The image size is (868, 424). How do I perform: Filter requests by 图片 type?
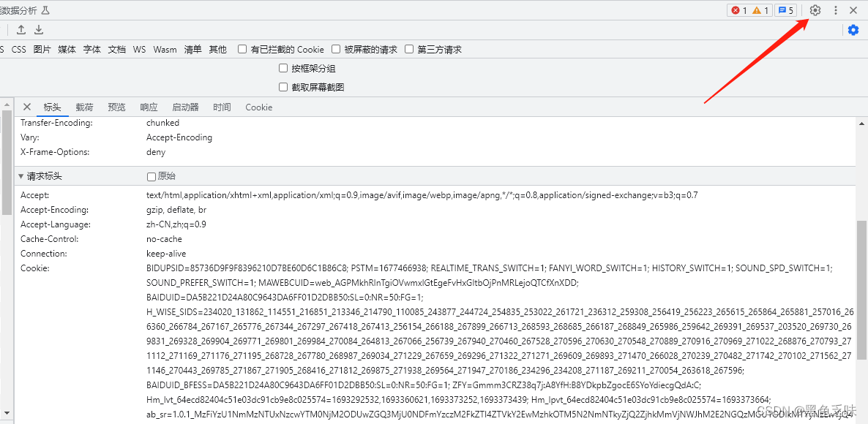(x=42, y=49)
